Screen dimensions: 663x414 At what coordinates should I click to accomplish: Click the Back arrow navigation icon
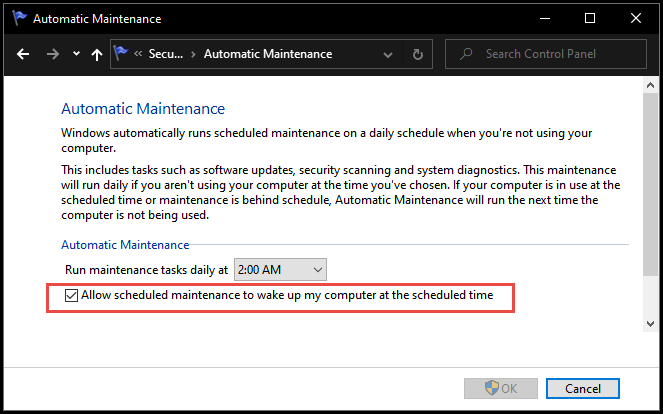point(23,54)
